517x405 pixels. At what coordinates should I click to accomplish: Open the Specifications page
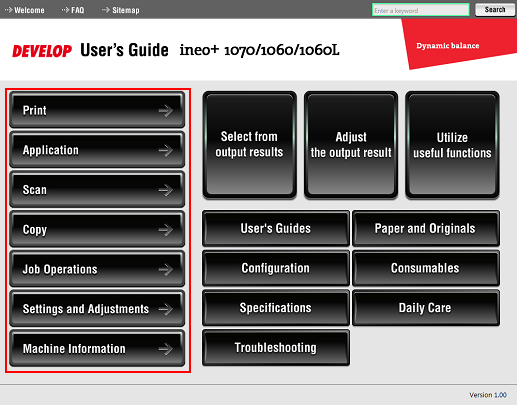pos(276,308)
